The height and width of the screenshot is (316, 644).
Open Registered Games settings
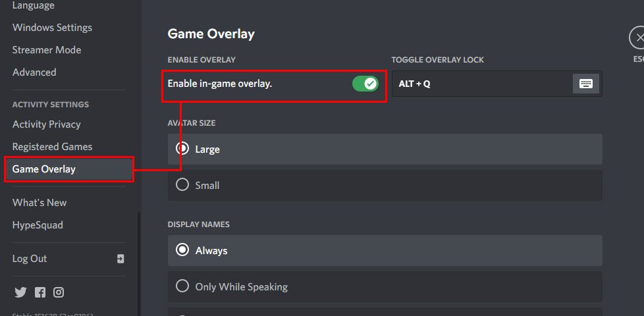coord(52,147)
